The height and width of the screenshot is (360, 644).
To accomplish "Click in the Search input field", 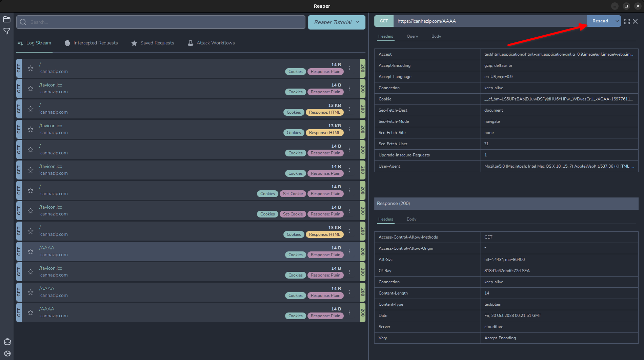I will coord(161,22).
